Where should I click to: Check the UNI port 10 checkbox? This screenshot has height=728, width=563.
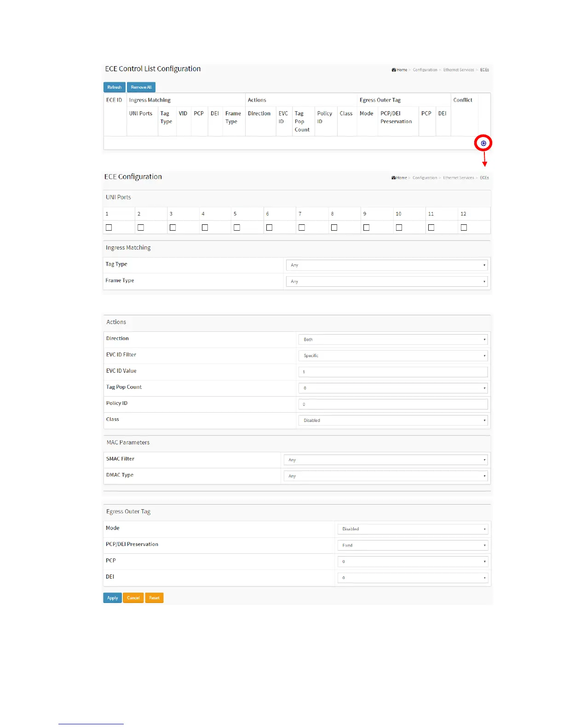pyautogui.click(x=399, y=227)
